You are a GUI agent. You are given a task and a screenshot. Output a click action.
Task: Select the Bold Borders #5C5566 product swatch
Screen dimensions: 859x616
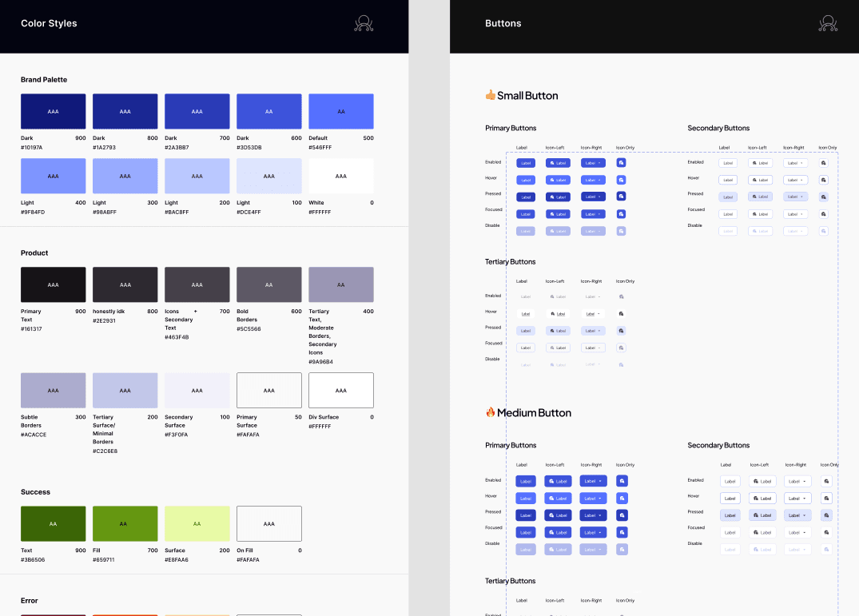(269, 284)
